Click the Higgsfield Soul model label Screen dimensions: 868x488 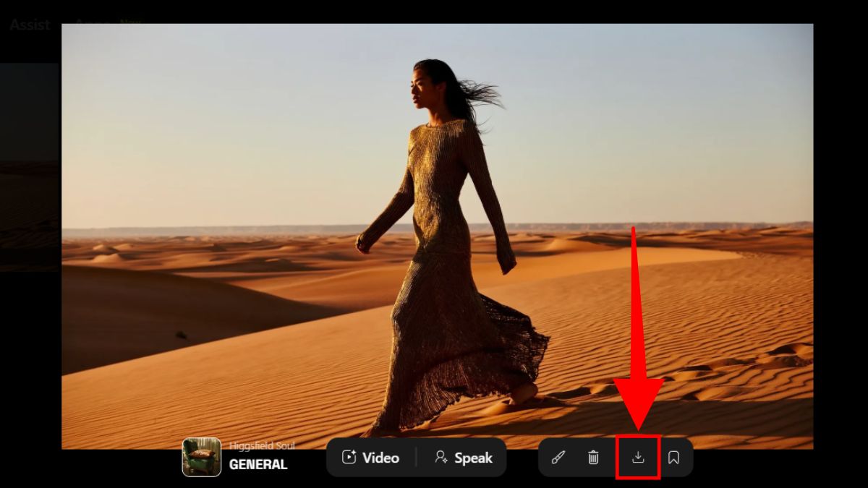pyautogui.click(x=262, y=446)
